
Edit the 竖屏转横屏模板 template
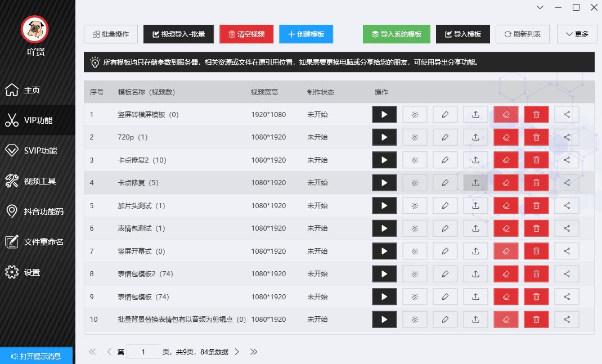click(445, 114)
